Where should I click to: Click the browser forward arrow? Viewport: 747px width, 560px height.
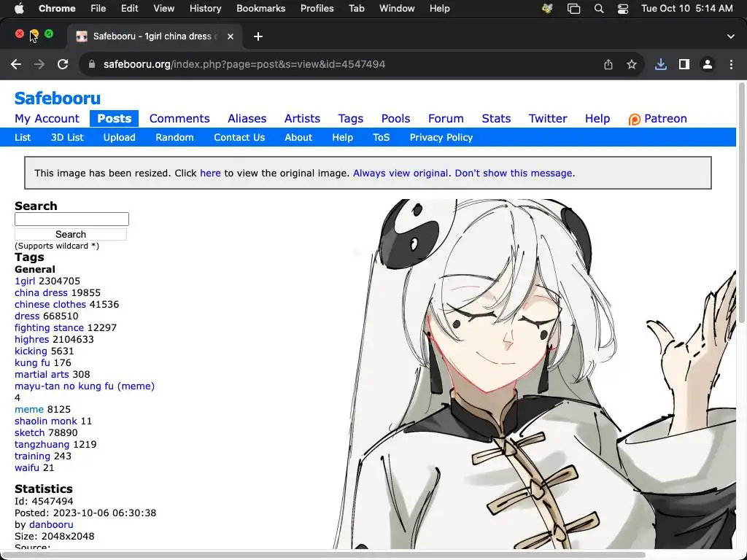click(x=39, y=64)
